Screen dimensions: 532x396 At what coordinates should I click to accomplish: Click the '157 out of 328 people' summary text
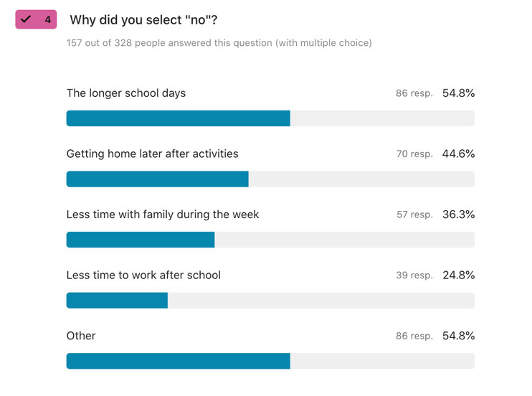(219, 43)
